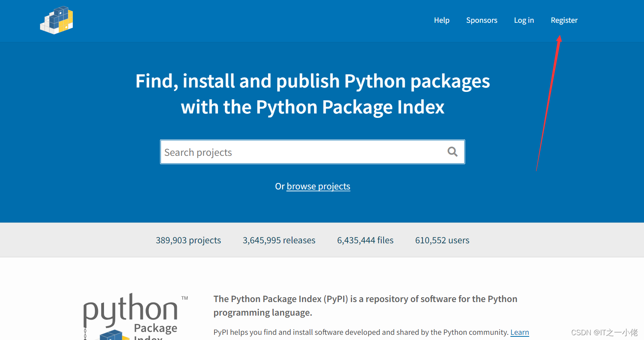Click the 'Find, install and publish Python packages' heading
This screenshot has height=340, width=644.
click(312, 94)
